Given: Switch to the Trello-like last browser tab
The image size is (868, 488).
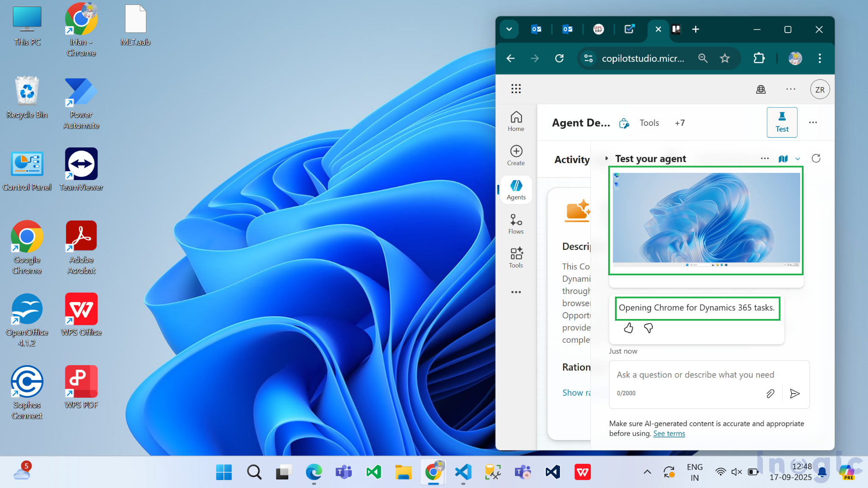Looking at the screenshot, I should 676,29.
